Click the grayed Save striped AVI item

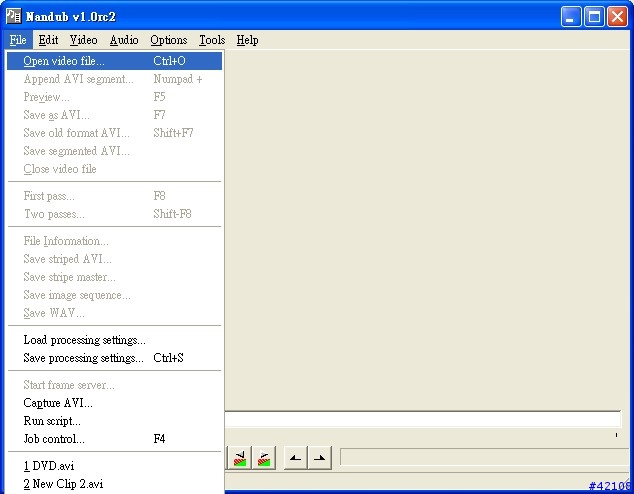click(x=114, y=259)
